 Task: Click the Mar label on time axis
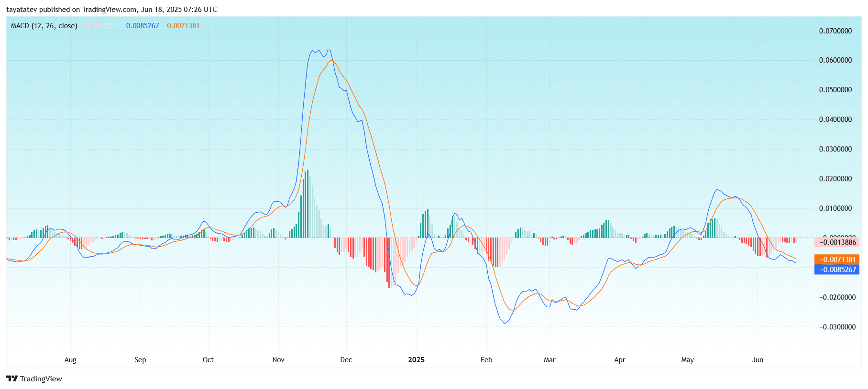click(x=549, y=360)
